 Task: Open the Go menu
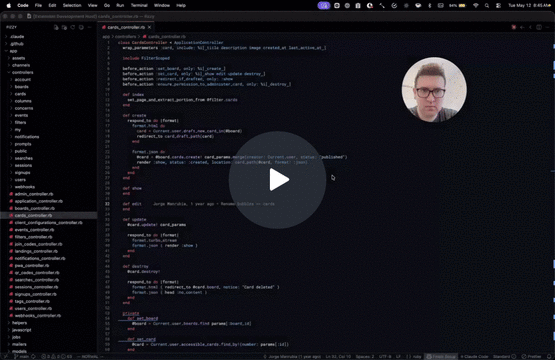click(107, 5)
